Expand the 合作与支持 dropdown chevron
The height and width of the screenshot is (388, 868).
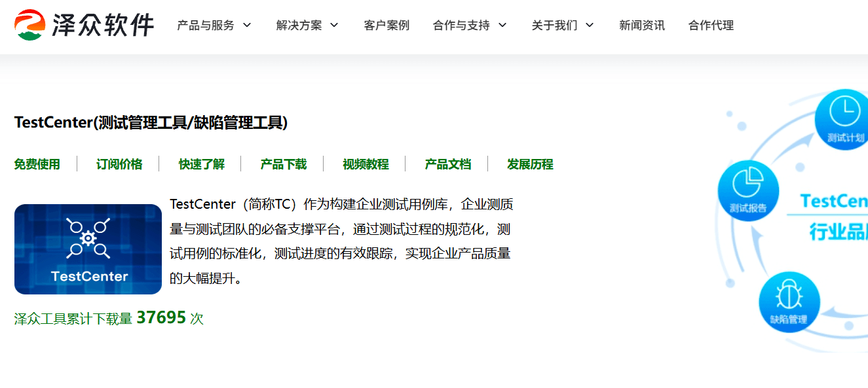click(x=502, y=26)
